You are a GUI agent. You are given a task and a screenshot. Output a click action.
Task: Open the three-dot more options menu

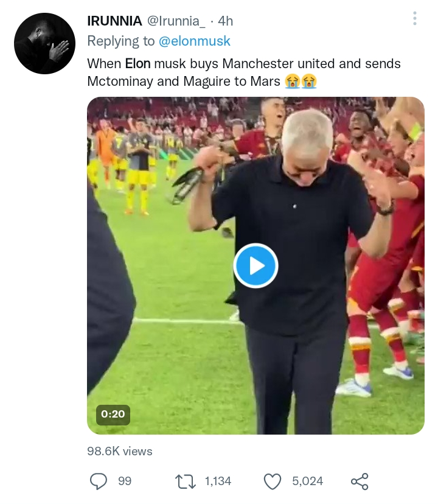(x=415, y=19)
